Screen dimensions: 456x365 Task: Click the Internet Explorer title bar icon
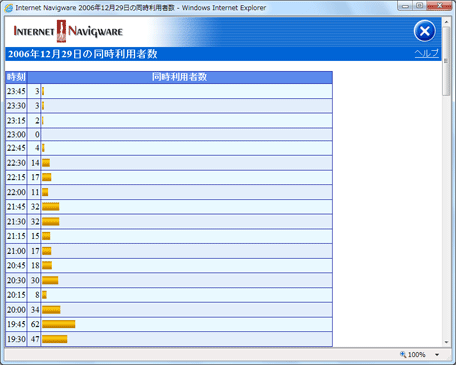click(9, 8)
